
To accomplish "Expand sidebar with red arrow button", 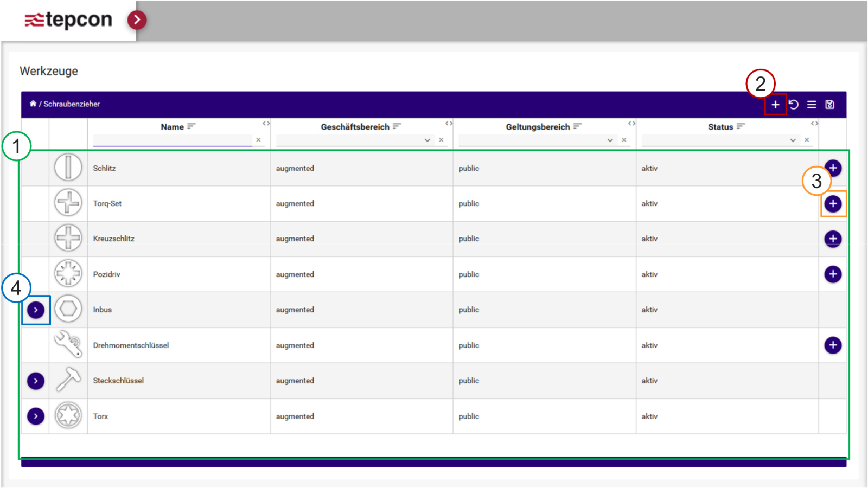I will (137, 20).
